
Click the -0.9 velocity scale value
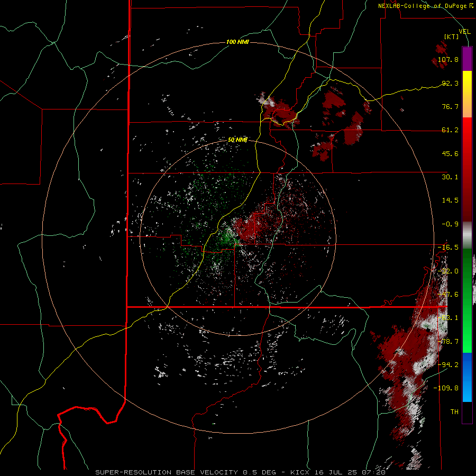pos(450,224)
